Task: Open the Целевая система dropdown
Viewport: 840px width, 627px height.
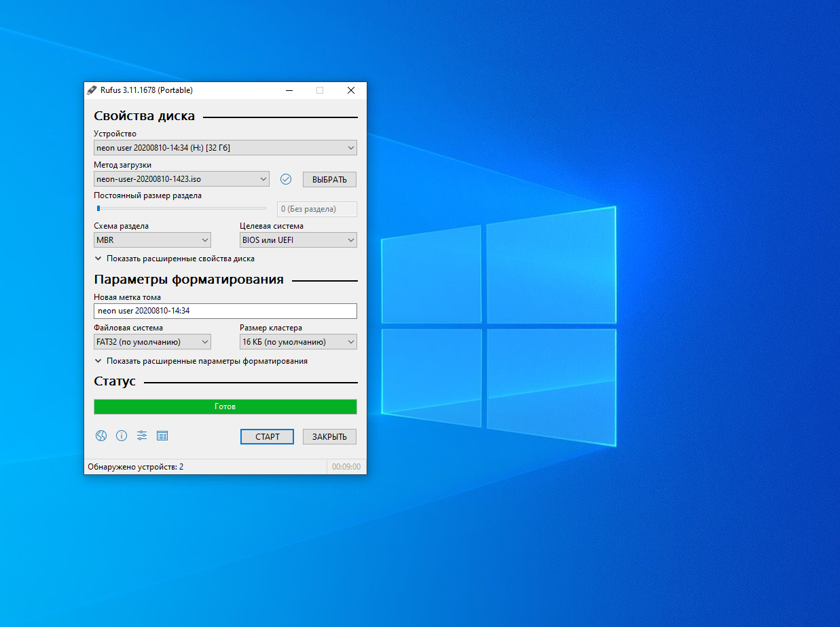Action: pos(298,240)
